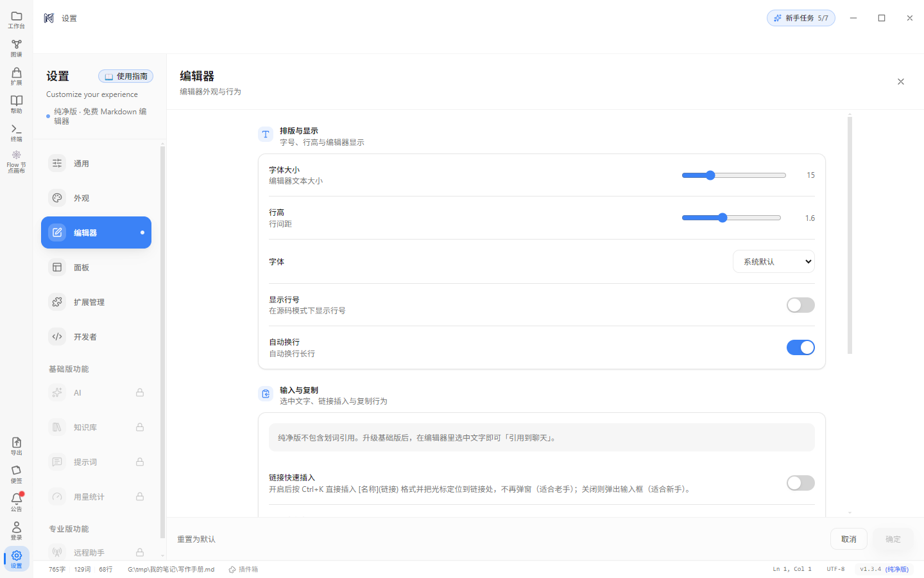
Task: Open the 图谱 graph view icon
Action: [x=17, y=48]
